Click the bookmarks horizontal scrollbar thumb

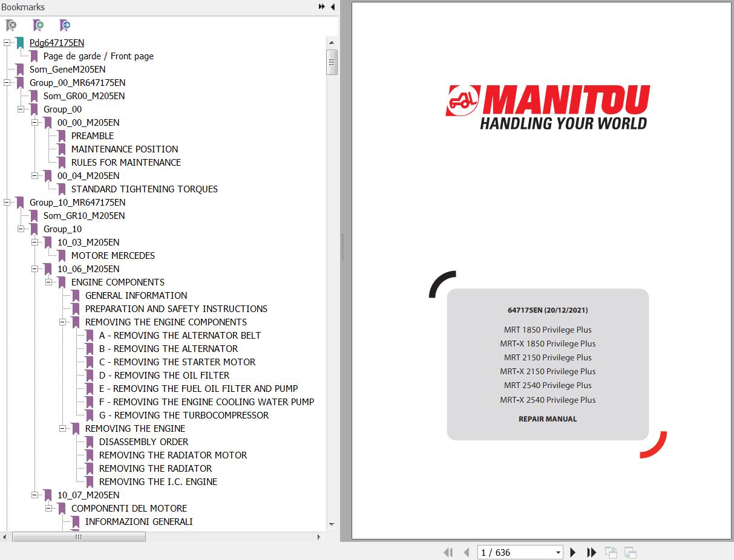coord(79,536)
